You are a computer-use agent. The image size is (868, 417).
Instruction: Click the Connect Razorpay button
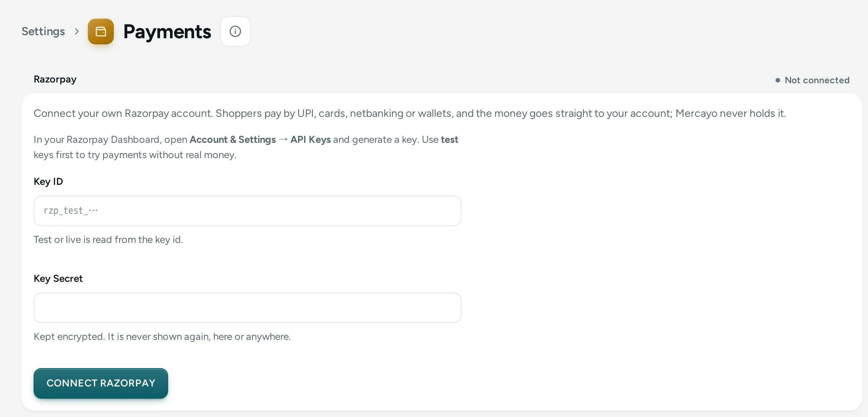click(x=101, y=383)
